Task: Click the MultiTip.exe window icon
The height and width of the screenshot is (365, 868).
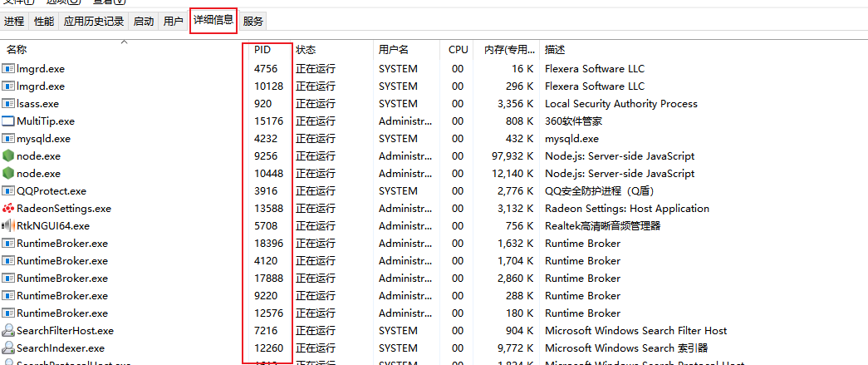Action: [7, 121]
